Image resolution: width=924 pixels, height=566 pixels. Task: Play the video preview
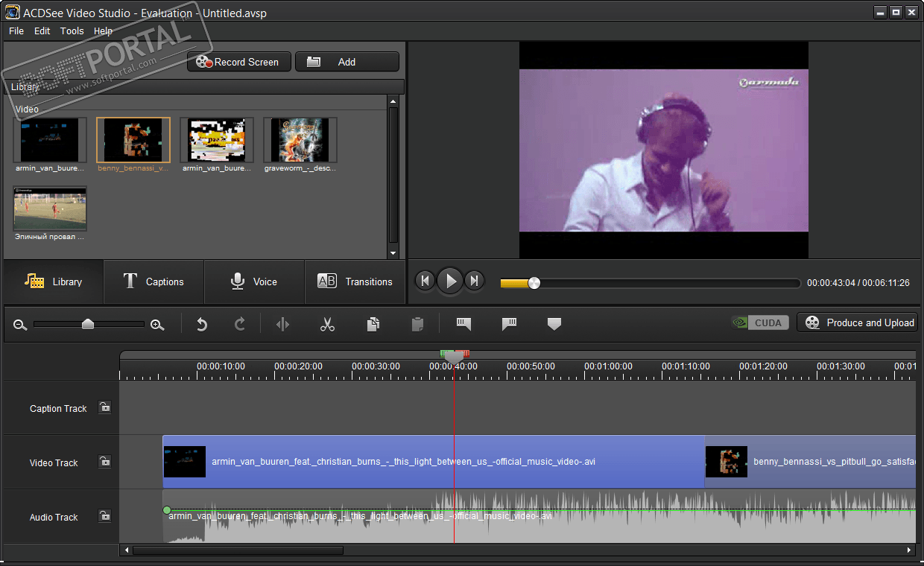450,281
